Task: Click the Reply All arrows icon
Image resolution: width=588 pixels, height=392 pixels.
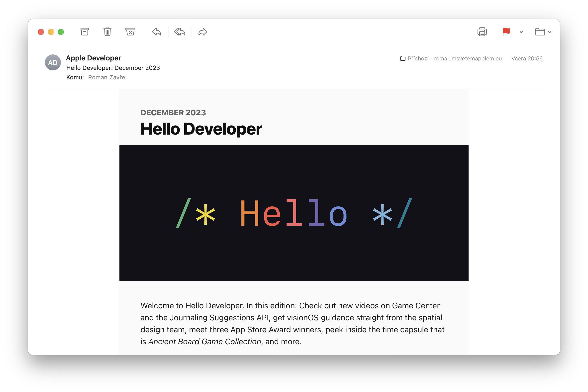Action: coord(180,32)
